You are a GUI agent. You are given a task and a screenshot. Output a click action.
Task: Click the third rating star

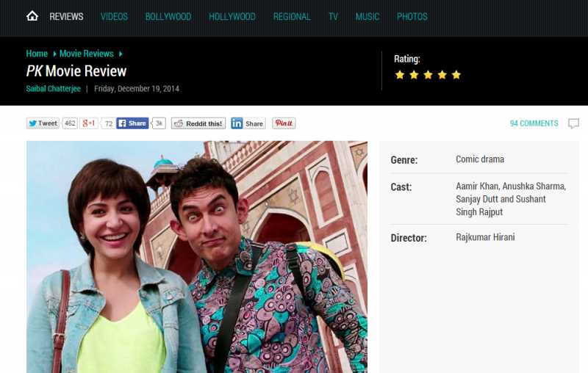428,75
